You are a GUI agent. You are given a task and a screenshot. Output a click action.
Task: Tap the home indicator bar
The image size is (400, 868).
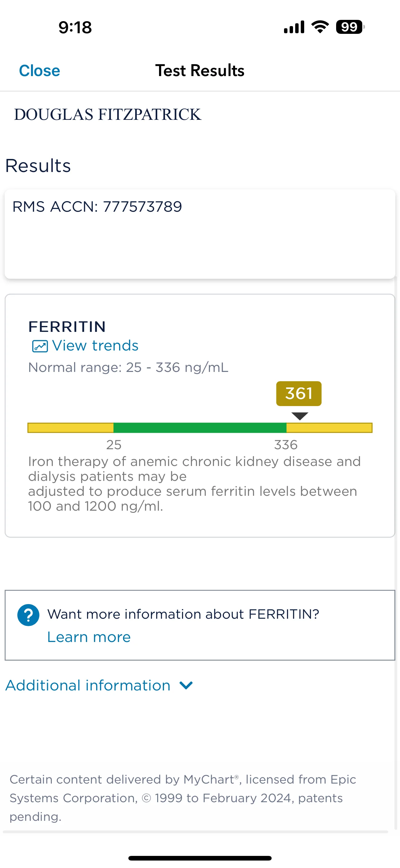point(200,858)
